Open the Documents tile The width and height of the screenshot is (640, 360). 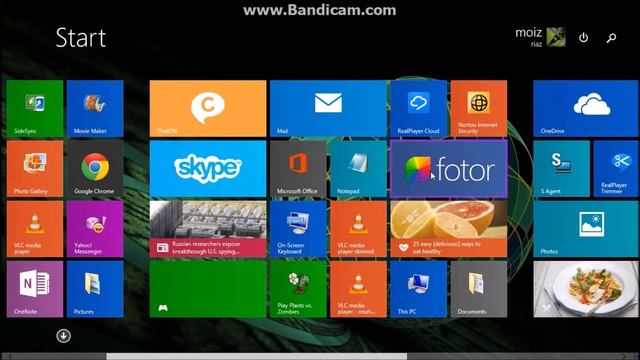[x=479, y=289]
